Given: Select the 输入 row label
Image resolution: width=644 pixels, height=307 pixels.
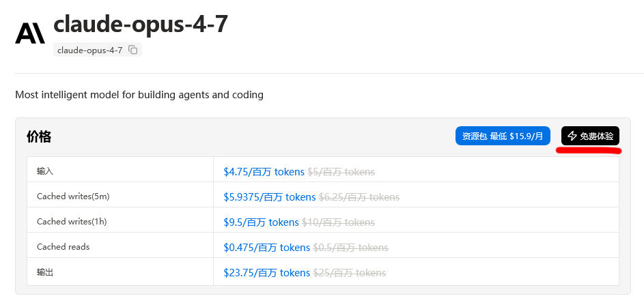Looking at the screenshot, I should [x=45, y=172].
